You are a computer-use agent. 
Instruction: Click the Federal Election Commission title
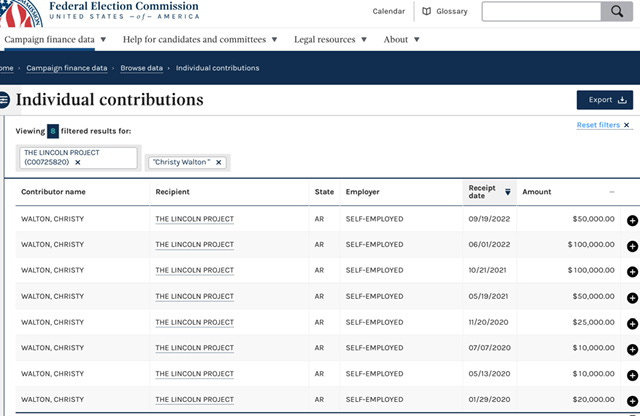point(124,6)
